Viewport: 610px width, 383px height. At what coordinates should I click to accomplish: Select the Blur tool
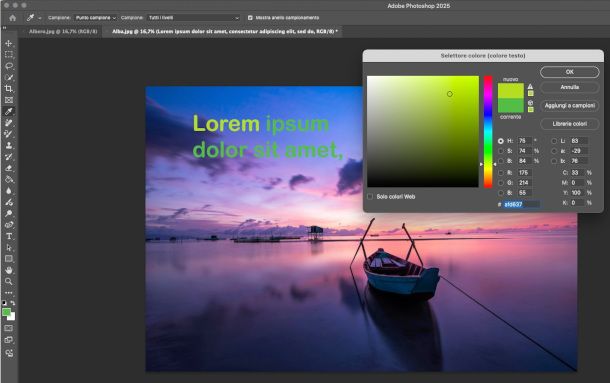coord(9,191)
